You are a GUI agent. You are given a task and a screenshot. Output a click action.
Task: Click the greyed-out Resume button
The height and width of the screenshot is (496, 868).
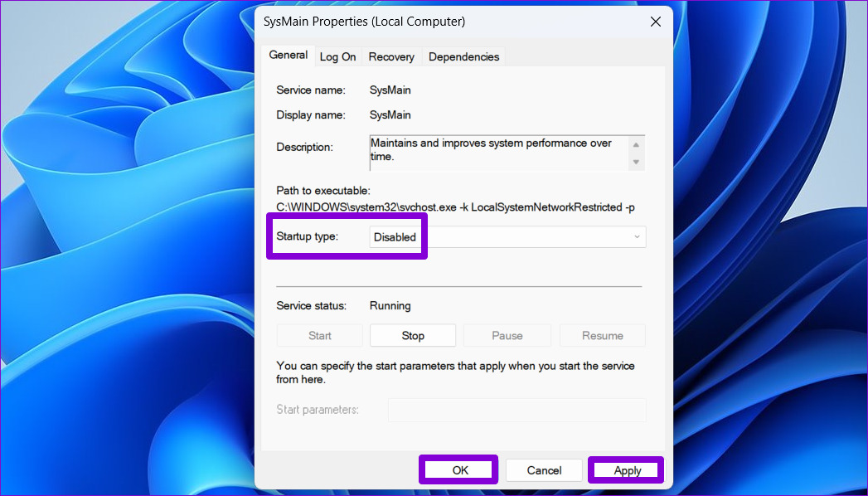coord(602,335)
